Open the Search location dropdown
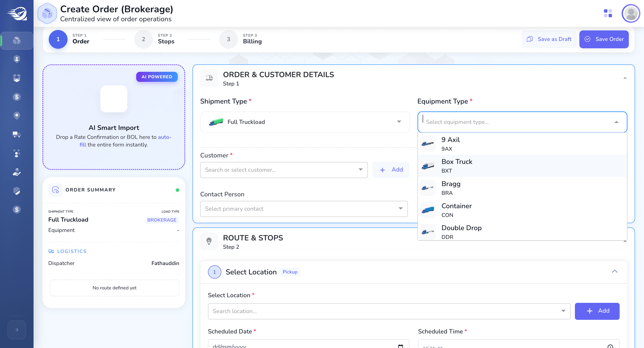The image size is (644, 348). pyautogui.click(x=389, y=311)
